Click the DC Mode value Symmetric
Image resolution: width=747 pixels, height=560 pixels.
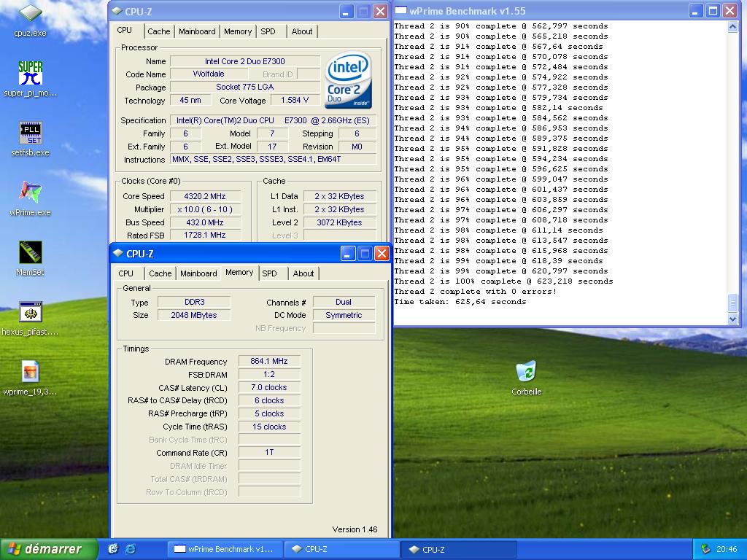344,315
